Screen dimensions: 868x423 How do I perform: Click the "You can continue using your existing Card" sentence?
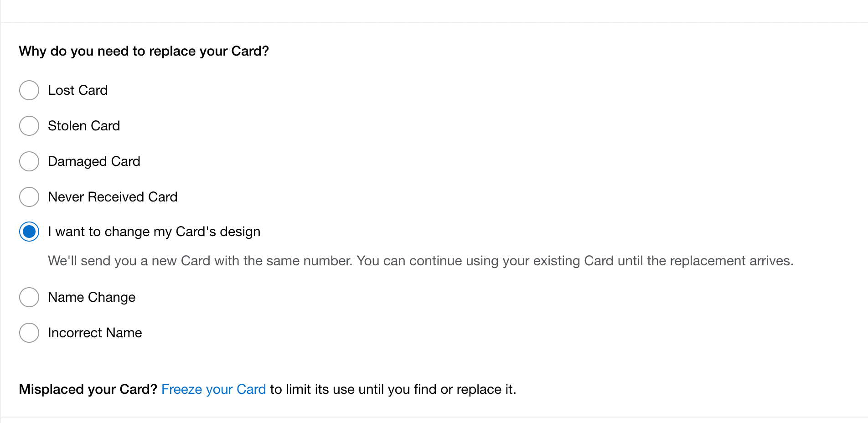point(574,261)
